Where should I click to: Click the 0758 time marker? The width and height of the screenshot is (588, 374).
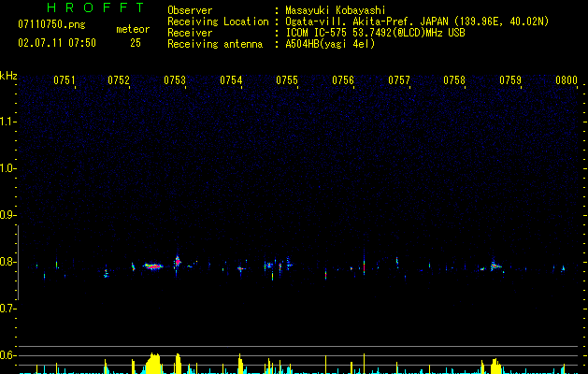(x=454, y=80)
